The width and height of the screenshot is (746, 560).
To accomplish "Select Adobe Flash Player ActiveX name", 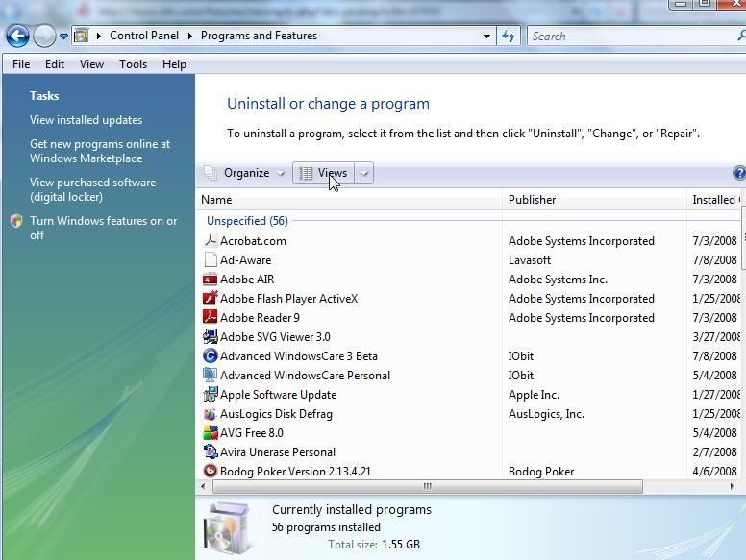I will pyautogui.click(x=288, y=299).
